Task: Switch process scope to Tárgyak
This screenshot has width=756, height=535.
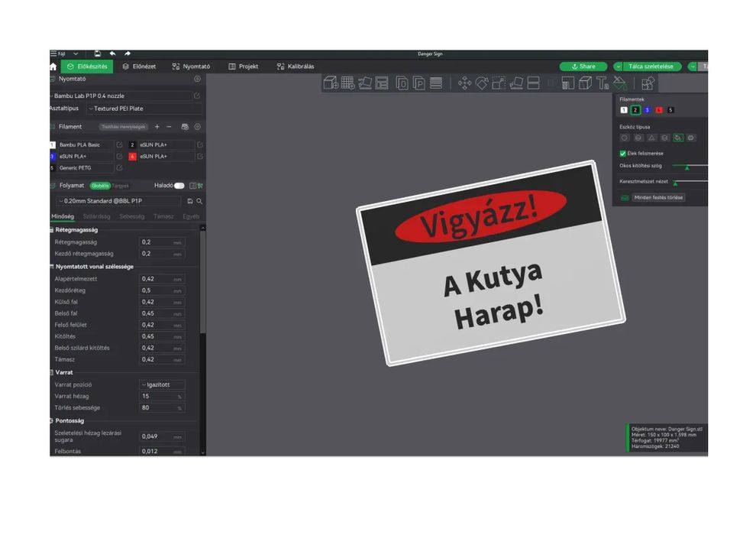Action: click(121, 186)
